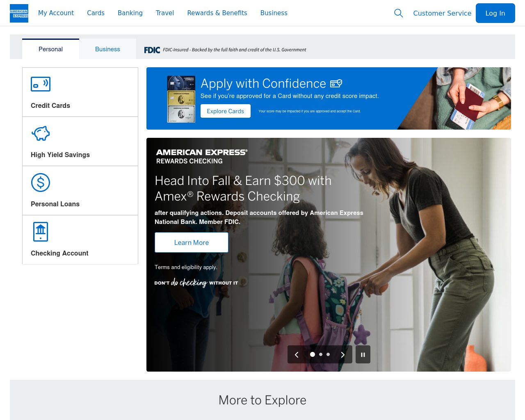Screen dimensions: 525x420
Task: Click the FDIC-Insured disclosure text
Action: click(x=235, y=50)
